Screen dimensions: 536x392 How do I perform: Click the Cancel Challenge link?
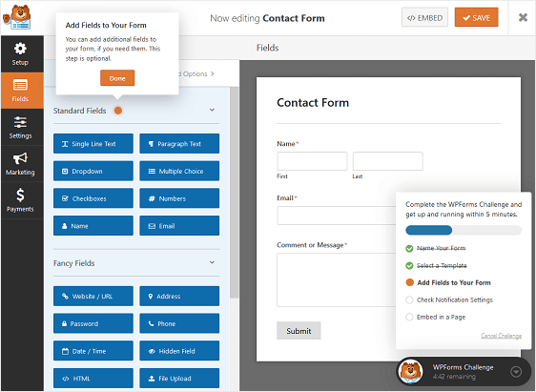coord(501,336)
